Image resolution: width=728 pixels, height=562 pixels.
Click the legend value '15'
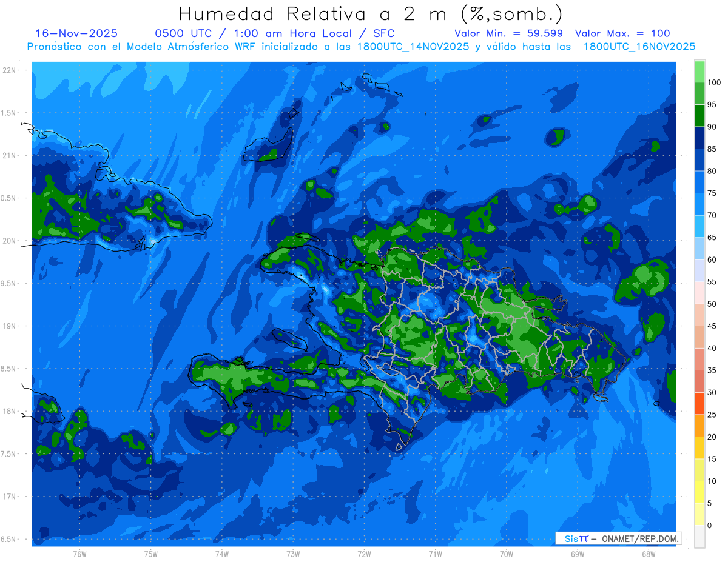(x=712, y=459)
